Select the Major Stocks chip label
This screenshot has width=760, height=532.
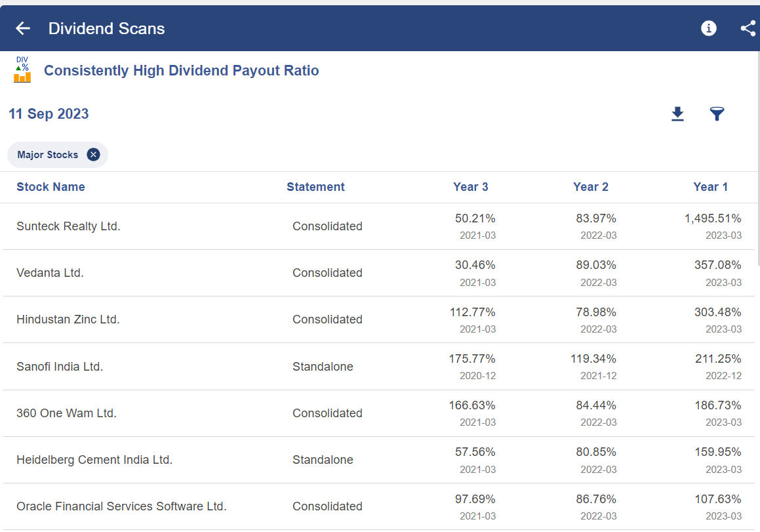pos(47,155)
